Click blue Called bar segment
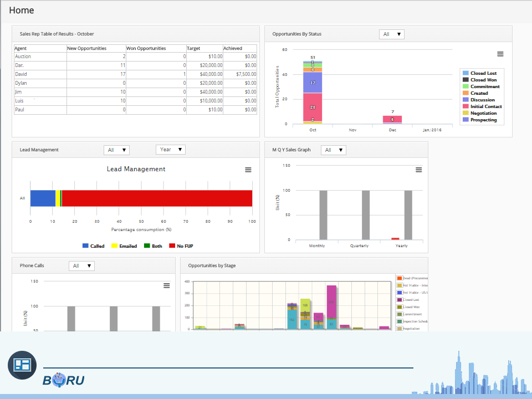532x399 pixels. click(43, 198)
